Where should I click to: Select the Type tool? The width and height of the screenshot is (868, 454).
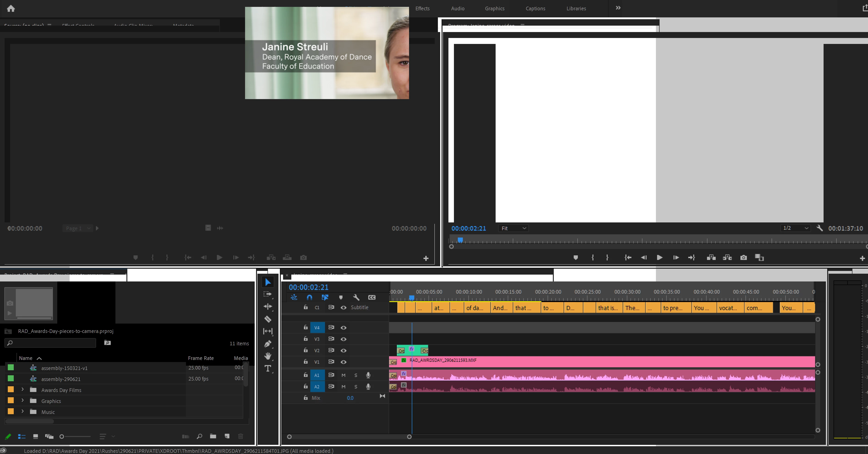pyautogui.click(x=268, y=368)
